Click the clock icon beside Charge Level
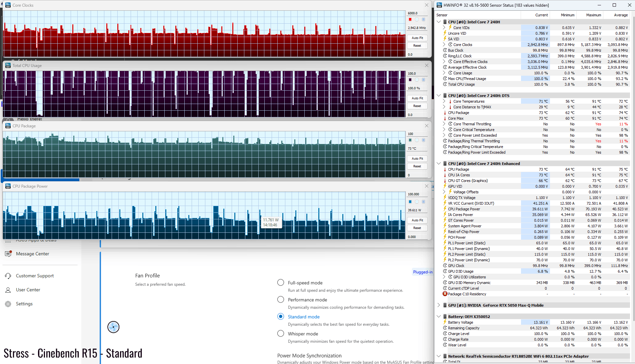The image size is (635, 364). pos(445,333)
